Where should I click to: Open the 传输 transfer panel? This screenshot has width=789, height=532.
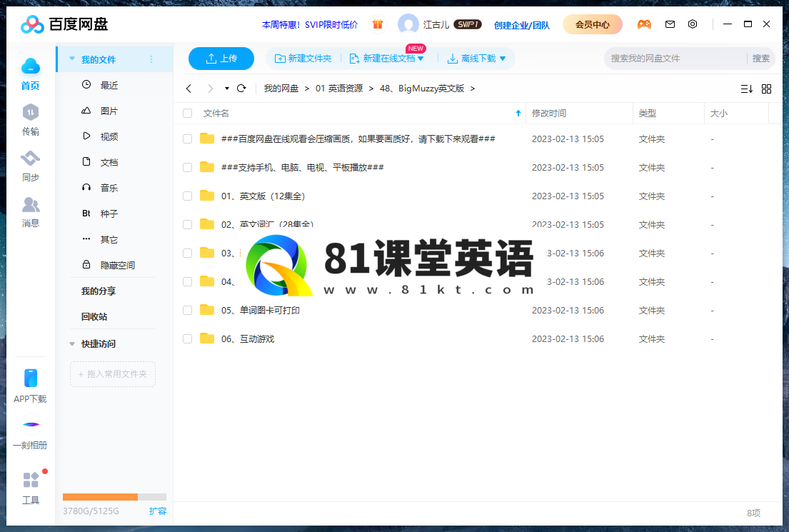(30, 113)
